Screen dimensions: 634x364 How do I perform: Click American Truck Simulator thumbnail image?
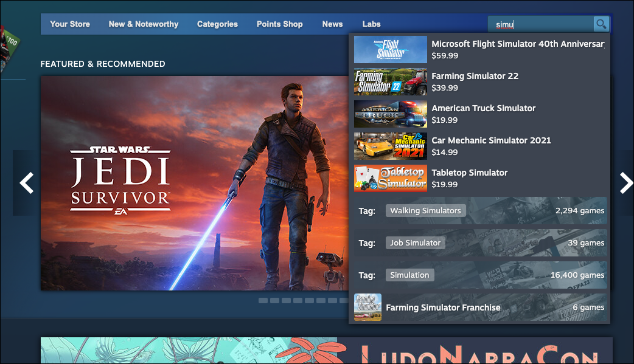click(391, 114)
